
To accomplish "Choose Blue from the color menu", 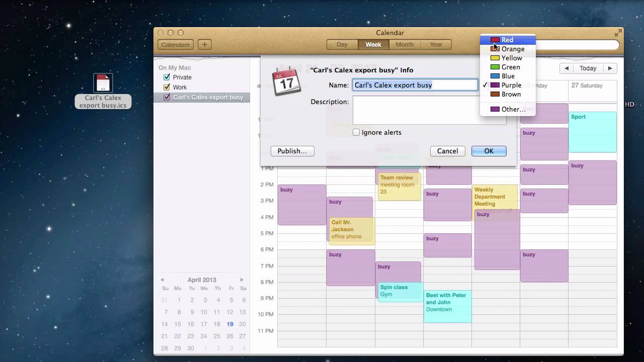I will pyautogui.click(x=508, y=76).
